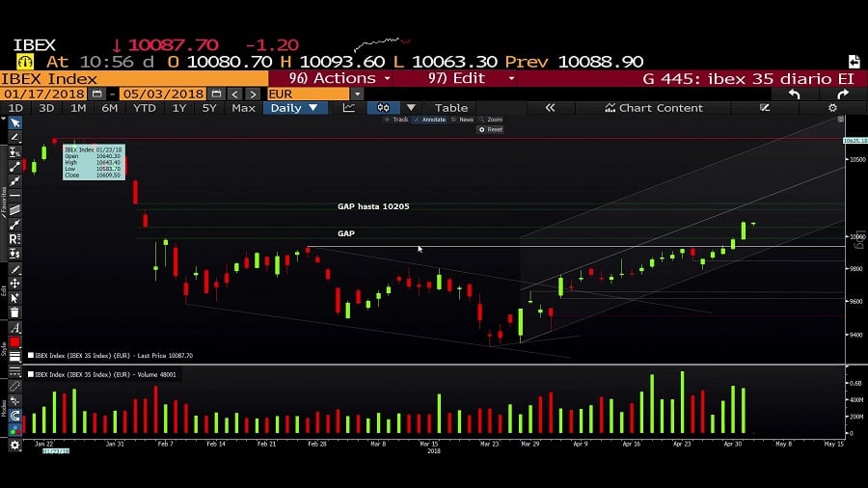Select the candlestick chart type
The height and width of the screenshot is (488, 868).
tap(383, 108)
